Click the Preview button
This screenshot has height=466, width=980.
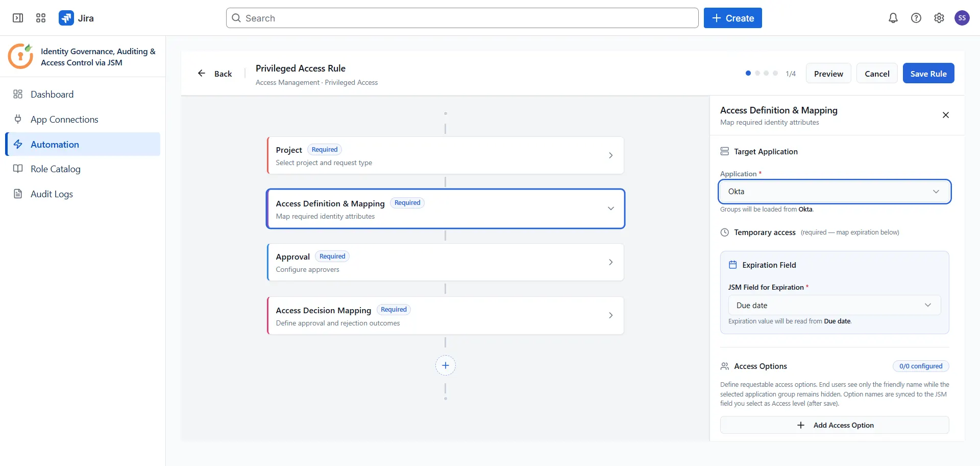coord(828,73)
